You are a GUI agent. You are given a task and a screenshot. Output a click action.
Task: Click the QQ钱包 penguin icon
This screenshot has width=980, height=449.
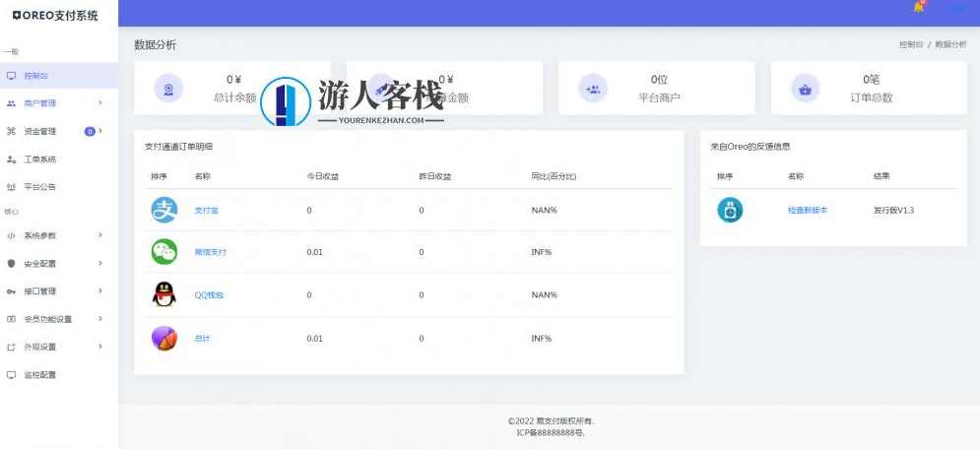pyautogui.click(x=164, y=294)
